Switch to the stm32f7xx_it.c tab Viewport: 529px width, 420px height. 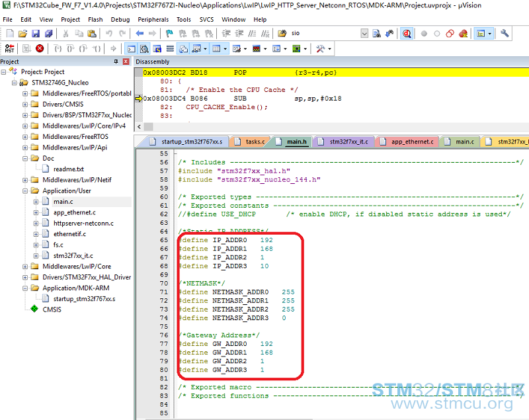[x=345, y=142]
